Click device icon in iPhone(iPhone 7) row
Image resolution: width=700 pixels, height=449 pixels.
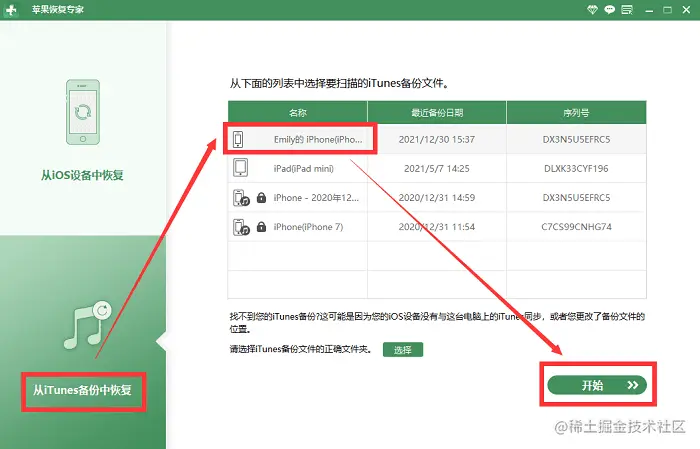click(x=241, y=227)
